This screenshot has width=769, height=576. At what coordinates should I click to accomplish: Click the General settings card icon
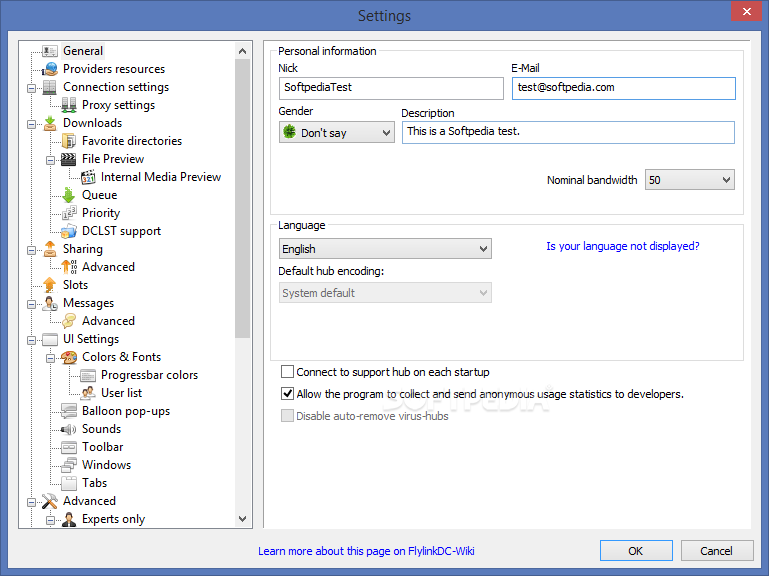point(50,51)
